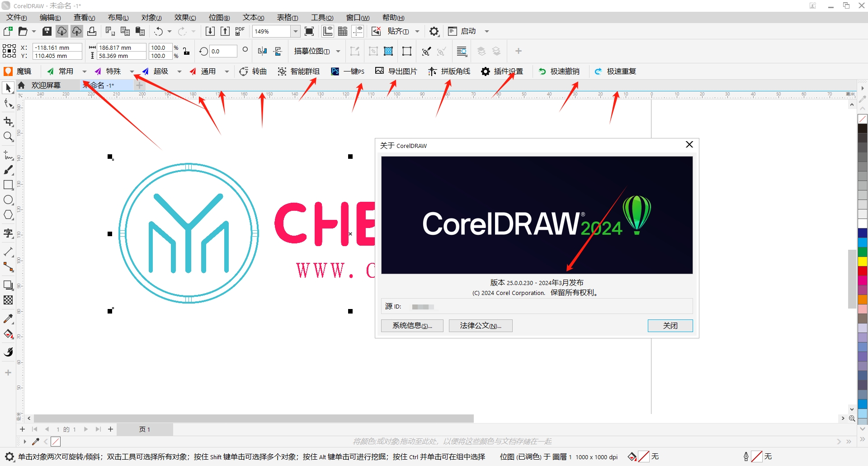This screenshot has height=466, width=868.
Task: Click the 系统信息 button
Action: coord(412,326)
